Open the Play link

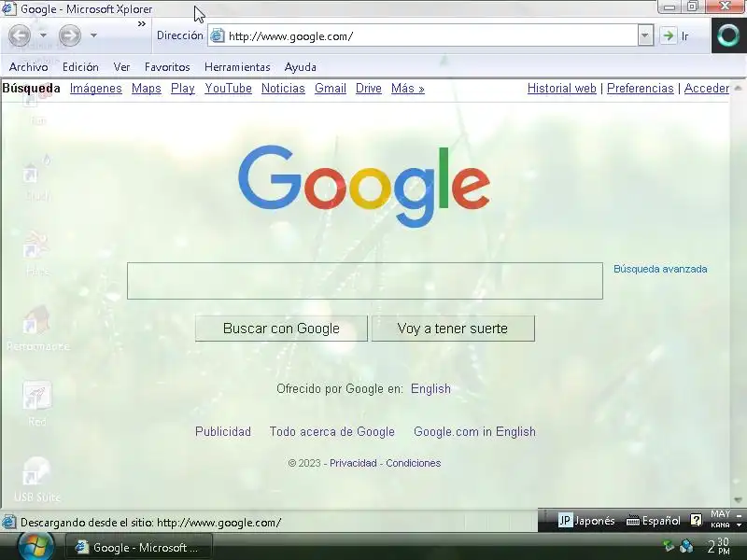pos(183,88)
